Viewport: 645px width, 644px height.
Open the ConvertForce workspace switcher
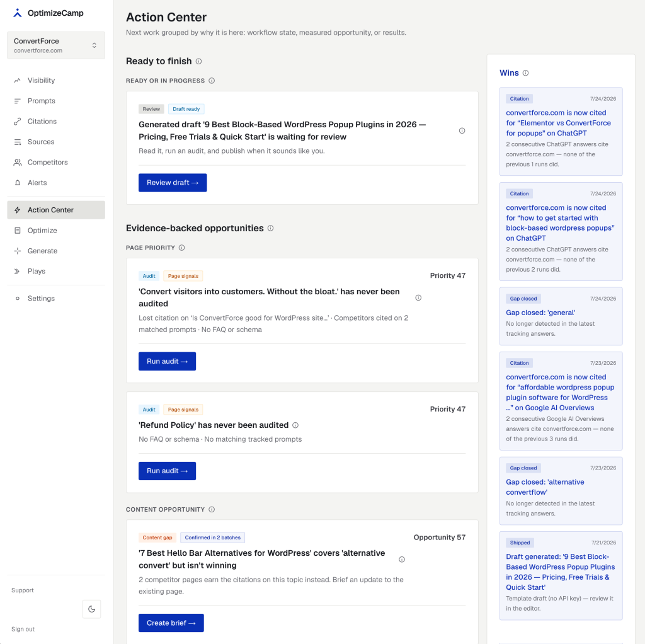click(x=56, y=45)
